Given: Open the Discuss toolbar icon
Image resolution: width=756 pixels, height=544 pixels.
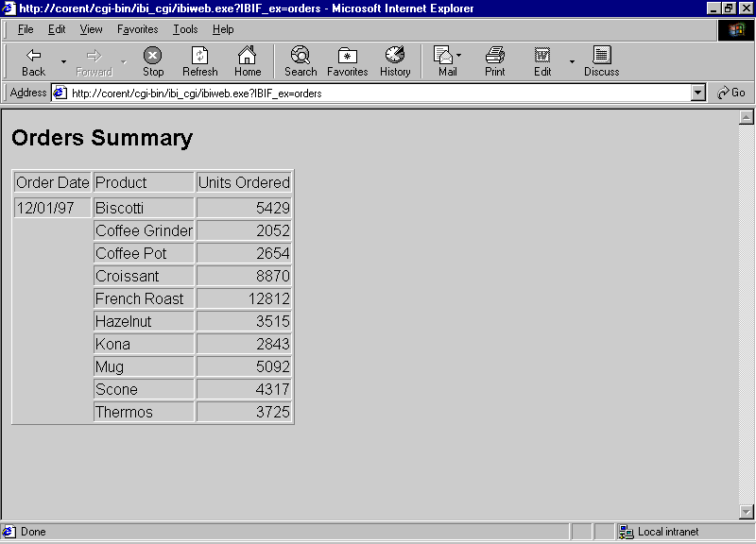Looking at the screenshot, I should point(601,55).
